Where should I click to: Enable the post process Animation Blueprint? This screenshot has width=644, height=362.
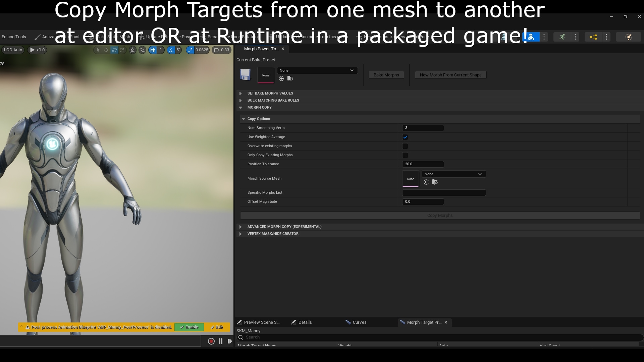coord(189,327)
